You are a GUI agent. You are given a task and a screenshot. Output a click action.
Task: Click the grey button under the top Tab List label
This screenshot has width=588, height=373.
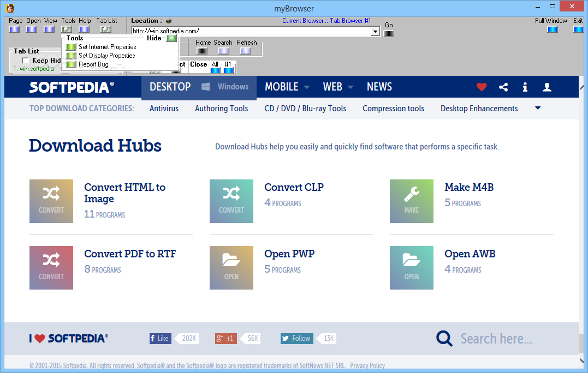(106, 29)
